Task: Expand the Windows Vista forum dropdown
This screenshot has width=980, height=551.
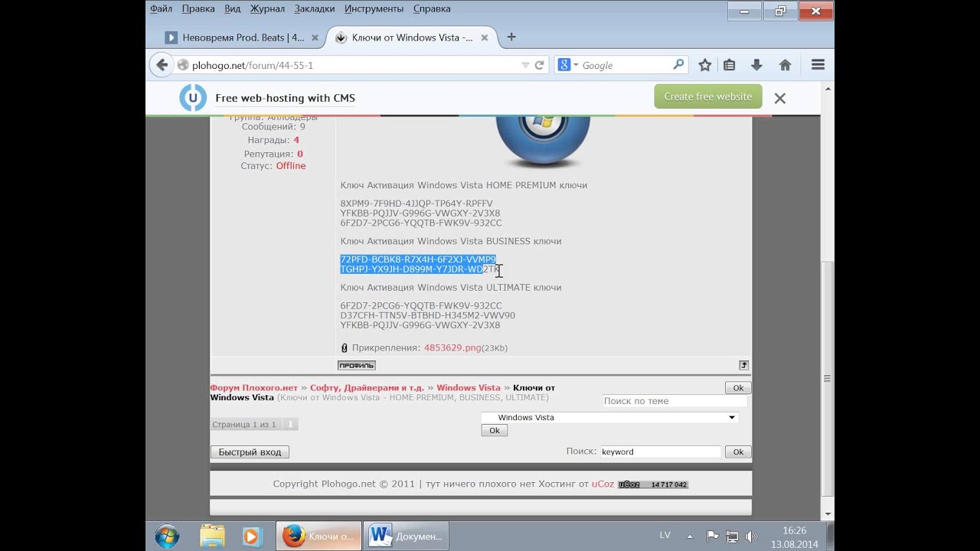Action: pos(609,418)
